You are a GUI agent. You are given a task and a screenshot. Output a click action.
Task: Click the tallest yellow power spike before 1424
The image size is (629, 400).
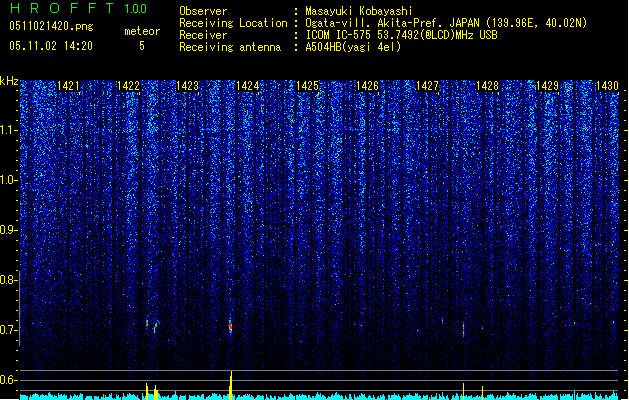[x=231, y=385]
